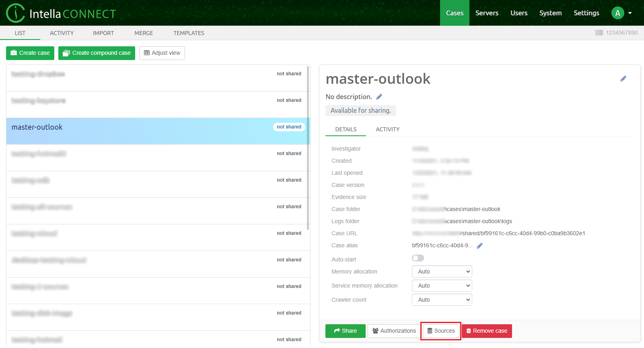The image size is (644, 348).
Task: Edit the case alias pencil icon
Action: click(479, 246)
